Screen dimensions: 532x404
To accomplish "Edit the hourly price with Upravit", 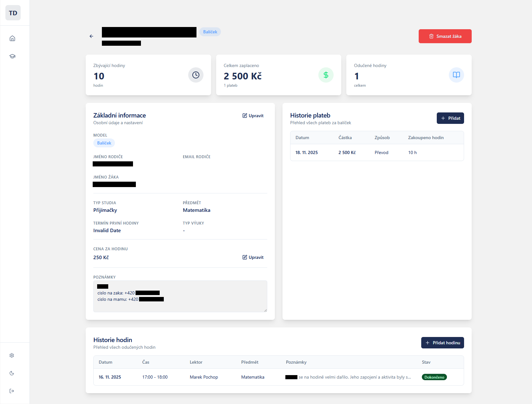I will tap(253, 257).
